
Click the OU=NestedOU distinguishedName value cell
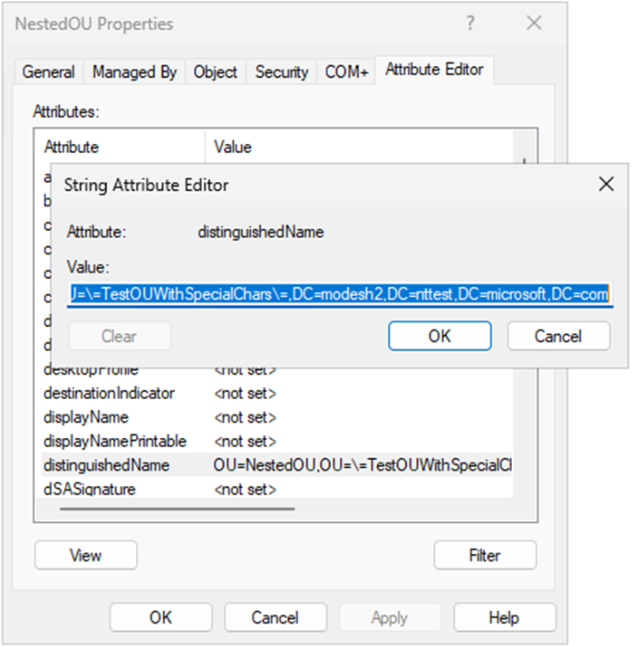coord(362,465)
